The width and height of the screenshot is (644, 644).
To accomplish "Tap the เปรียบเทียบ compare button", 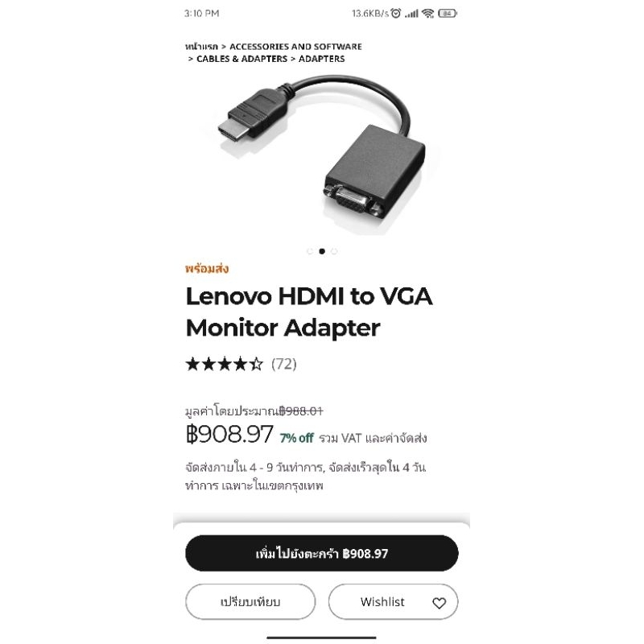I will tap(250, 601).
